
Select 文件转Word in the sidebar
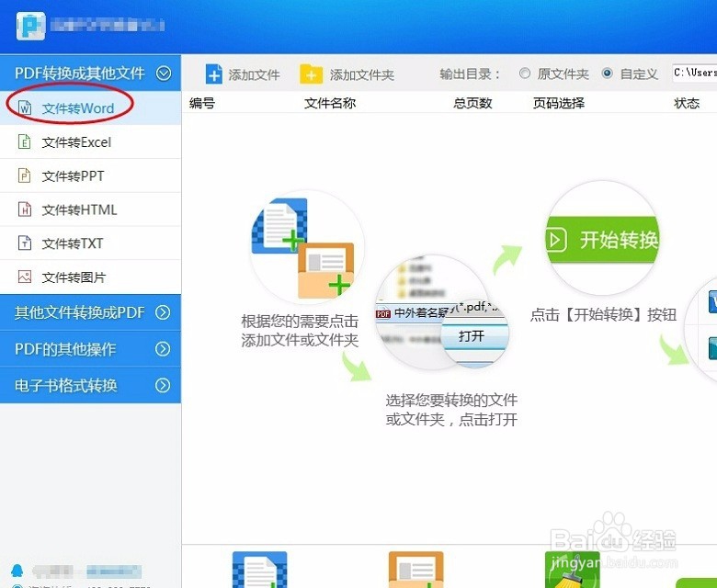[90, 107]
